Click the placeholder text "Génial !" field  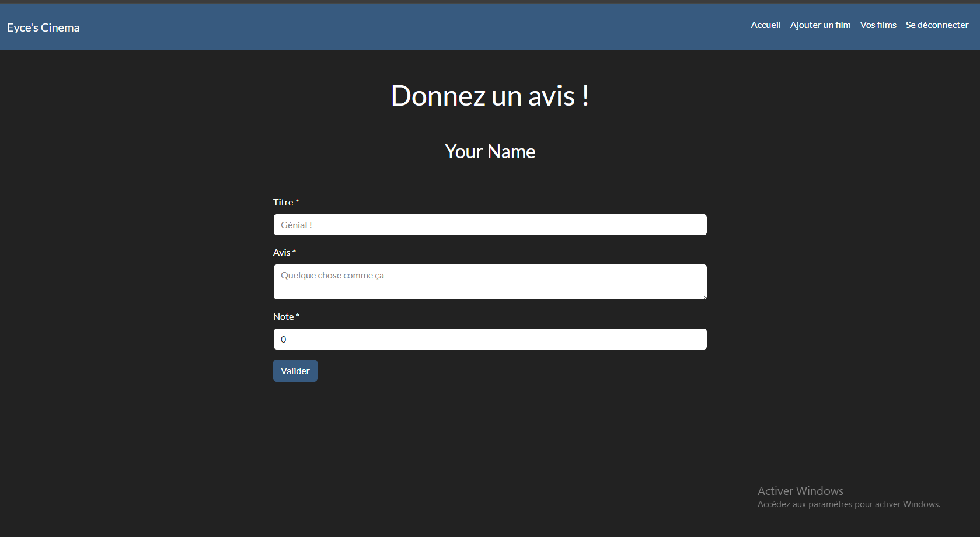(x=409, y=225)
